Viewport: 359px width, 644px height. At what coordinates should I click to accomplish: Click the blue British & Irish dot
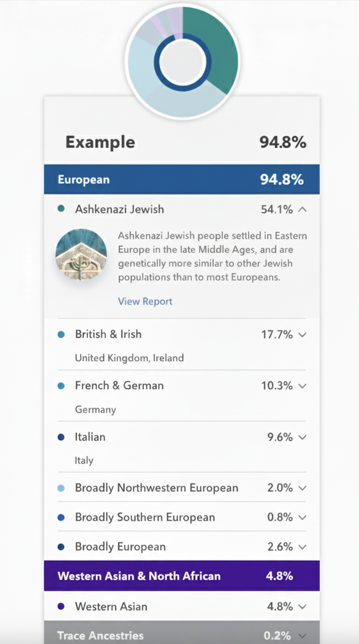pos(61,334)
